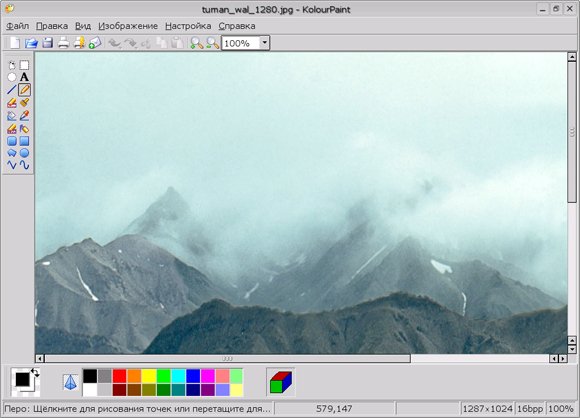Open the Правка menu

pos(52,26)
